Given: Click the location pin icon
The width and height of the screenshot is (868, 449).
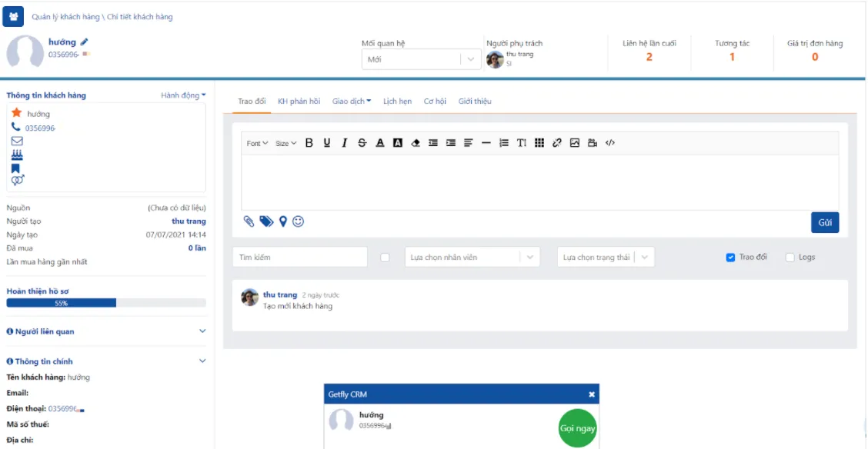Looking at the screenshot, I should point(283,221).
